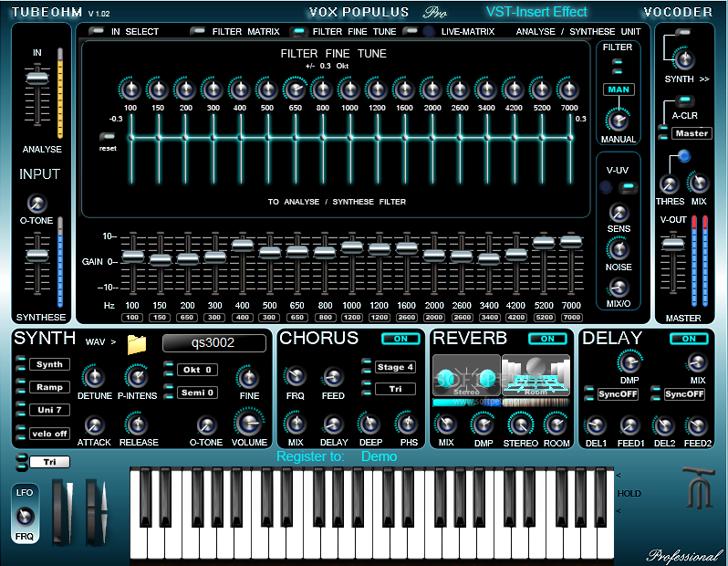Open the Ramp selector

coord(49,387)
